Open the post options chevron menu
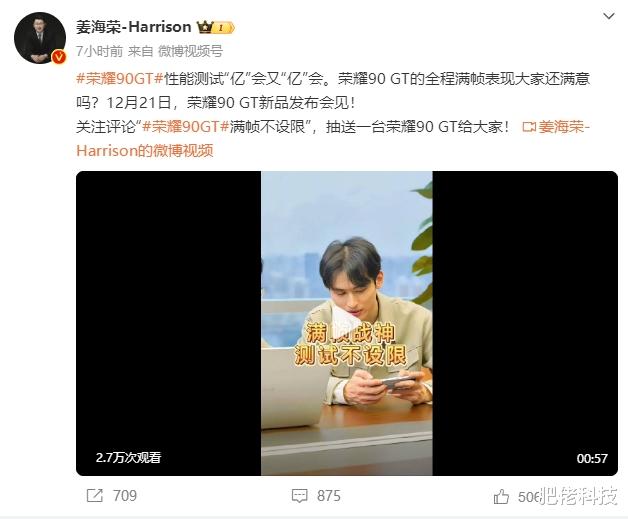 pyautogui.click(x=609, y=16)
